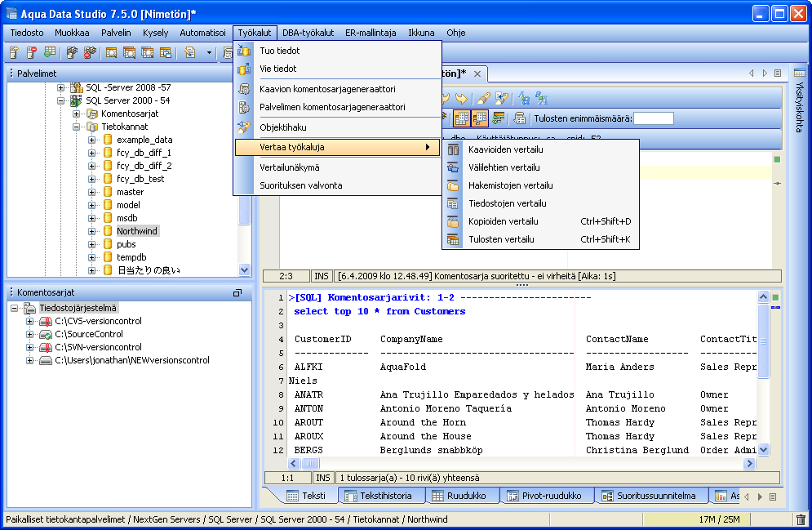
Task: Click the script document icon in the main toolbar
Action: point(190,52)
